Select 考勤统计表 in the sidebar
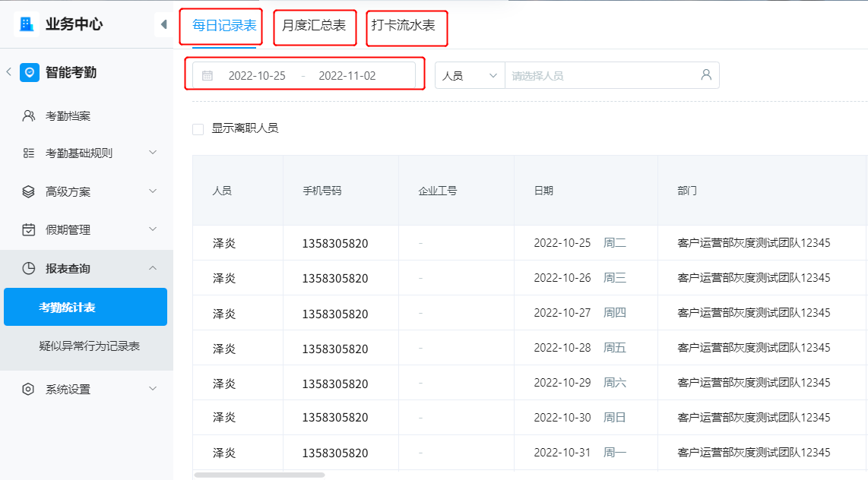This screenshot has height=480, width=868. coord(85,307)
